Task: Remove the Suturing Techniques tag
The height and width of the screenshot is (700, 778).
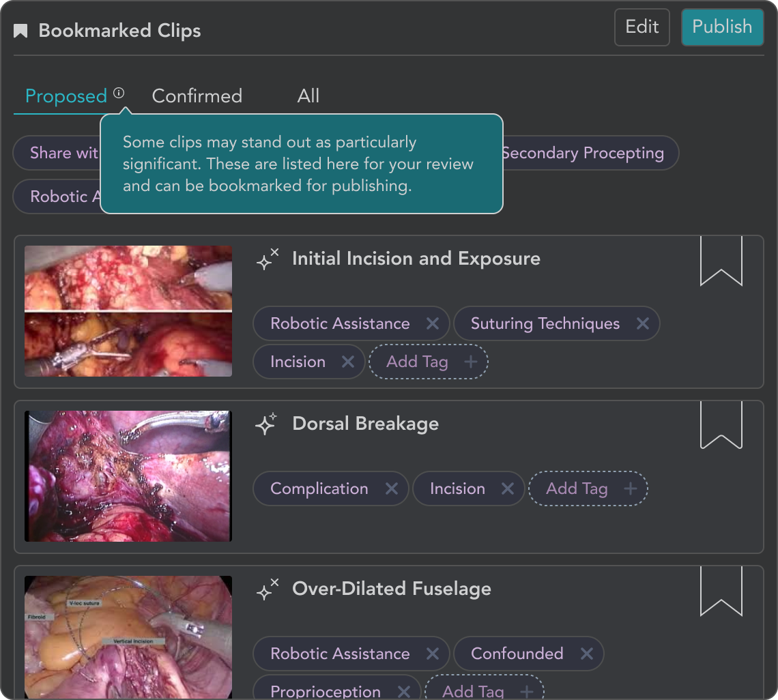Action: 643,323
